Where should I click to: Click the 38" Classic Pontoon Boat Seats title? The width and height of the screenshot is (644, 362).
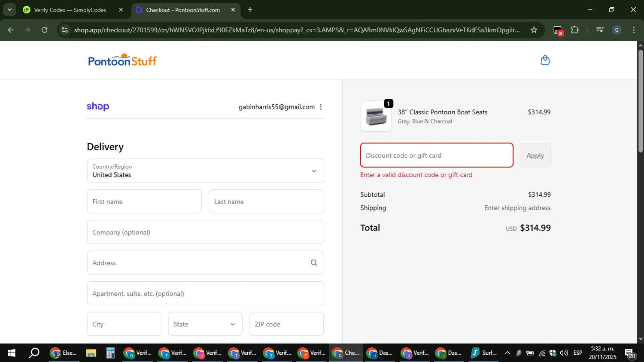442,112
